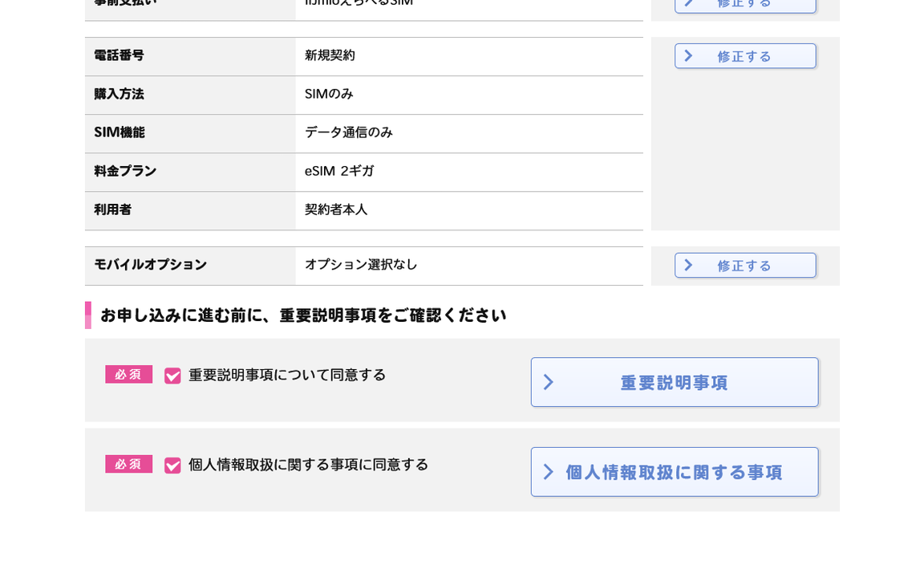Uncheck the 個人情報取扱に関する事項に同意する checkbox
The height and width of the screenshot is (569, 924).
coord(172,465)
